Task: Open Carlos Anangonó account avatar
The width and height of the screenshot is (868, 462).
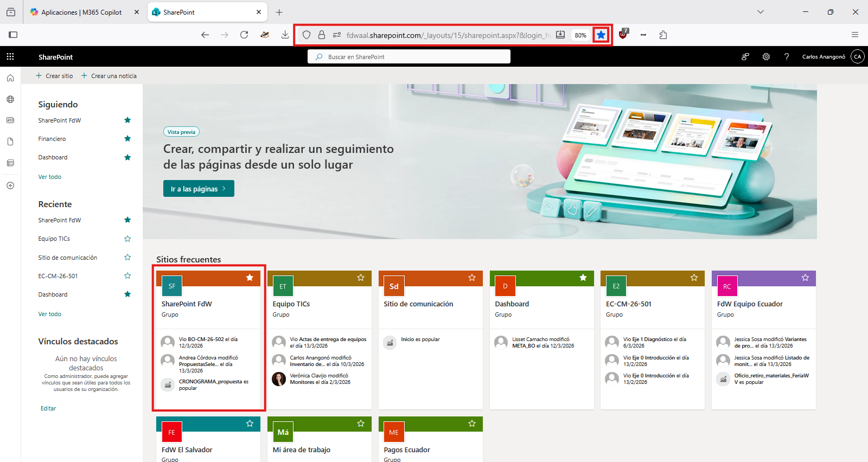Action: (858, 56)
